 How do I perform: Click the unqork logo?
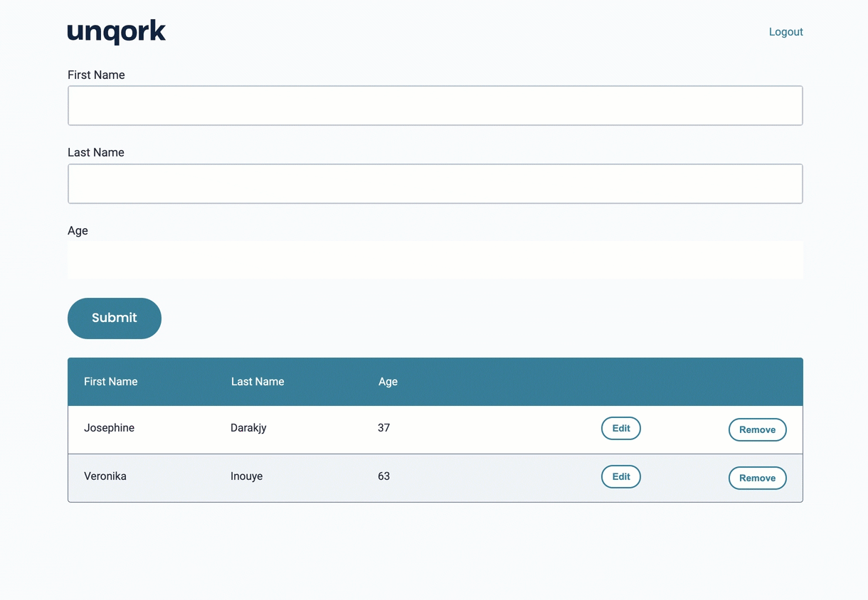(117, 33)
